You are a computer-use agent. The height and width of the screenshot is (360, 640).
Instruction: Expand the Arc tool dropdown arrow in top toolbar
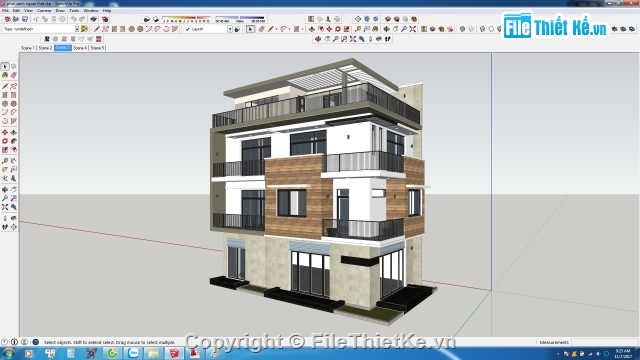[x=289, y=29]
